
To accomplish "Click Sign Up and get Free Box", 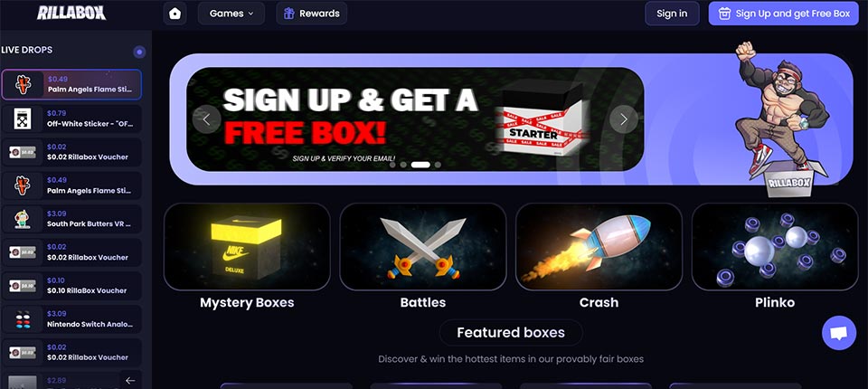I will 783,14.
